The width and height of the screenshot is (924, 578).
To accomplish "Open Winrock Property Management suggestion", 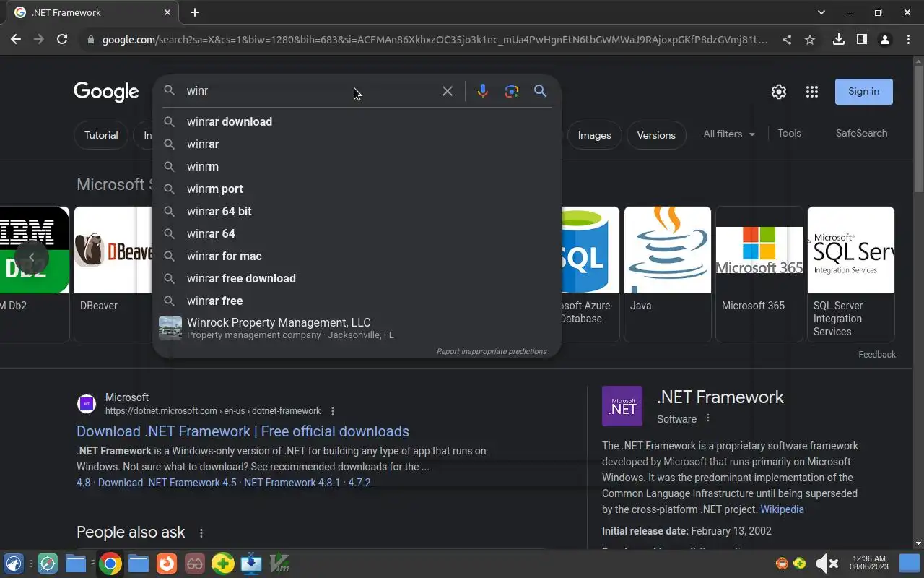I will point(357,328).
